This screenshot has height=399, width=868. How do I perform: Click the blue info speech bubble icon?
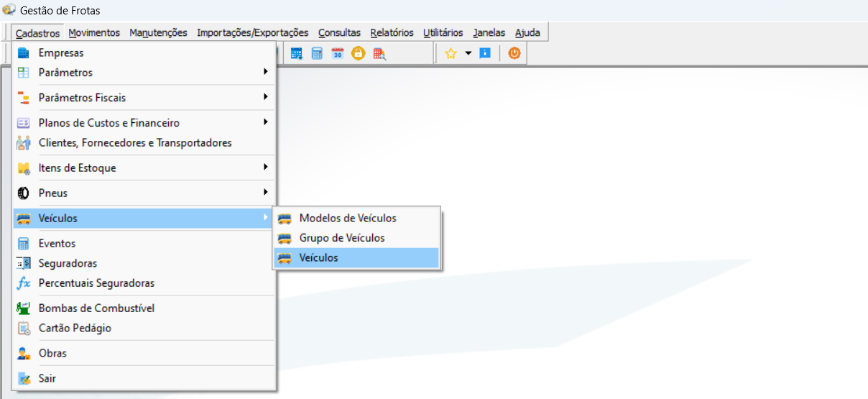[x=485, y=53]
